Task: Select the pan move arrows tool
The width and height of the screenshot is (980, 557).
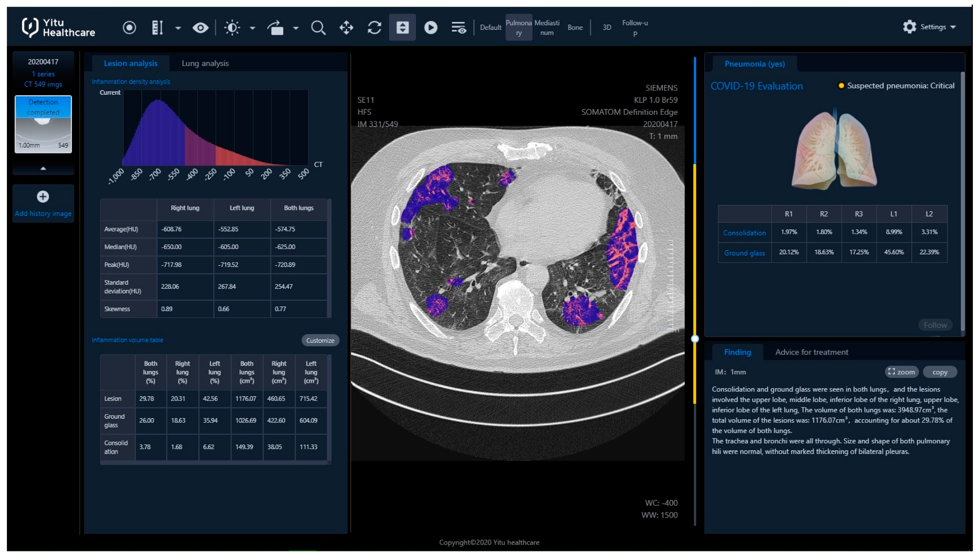Action: point(347,28)
